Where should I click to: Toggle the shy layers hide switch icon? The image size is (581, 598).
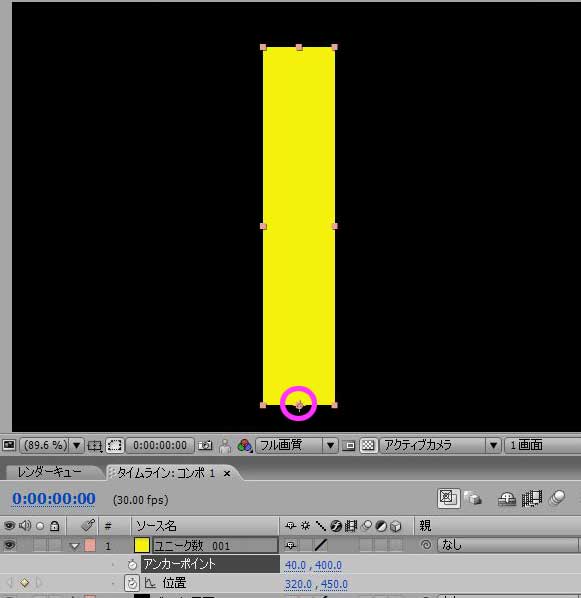[x=507, y=499]
